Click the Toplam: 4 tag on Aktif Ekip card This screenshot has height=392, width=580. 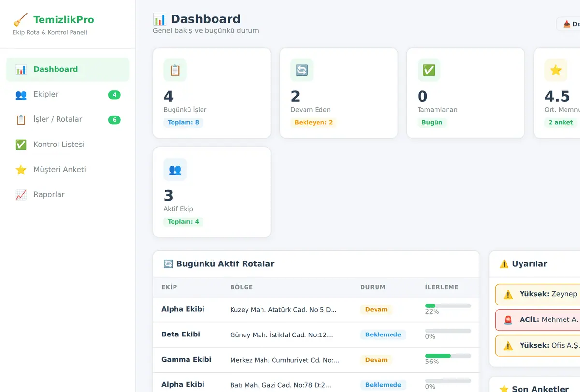coord(184,222)
